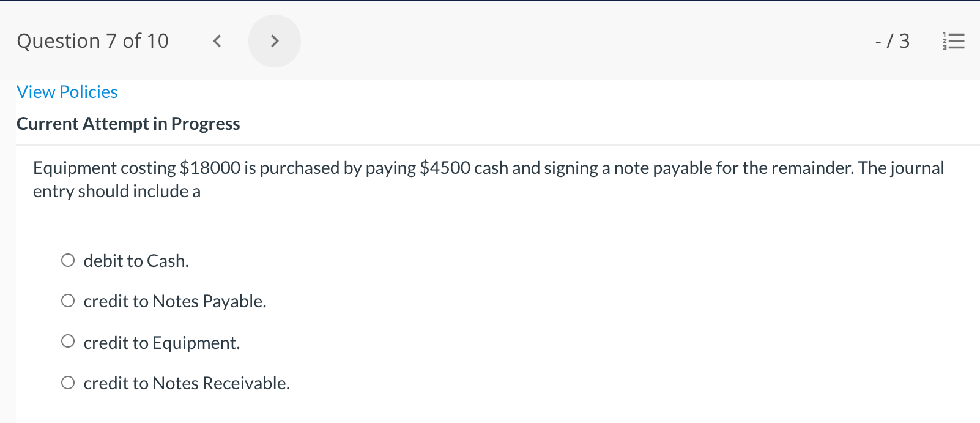980x423 pixels.
Task: Click the View Policies hyperlink
Action: click(66, 91)
